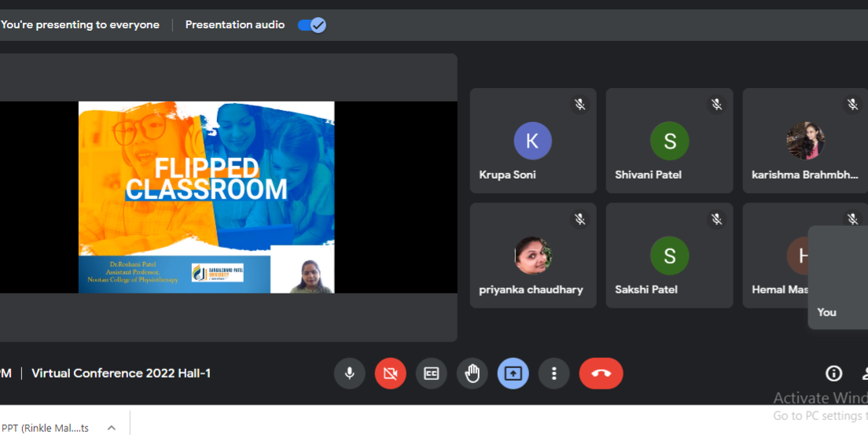The image size is (868, 435).
Task: Click 'Dr.Roshani Patel' text on slide
Action: [x=134, y=264]
